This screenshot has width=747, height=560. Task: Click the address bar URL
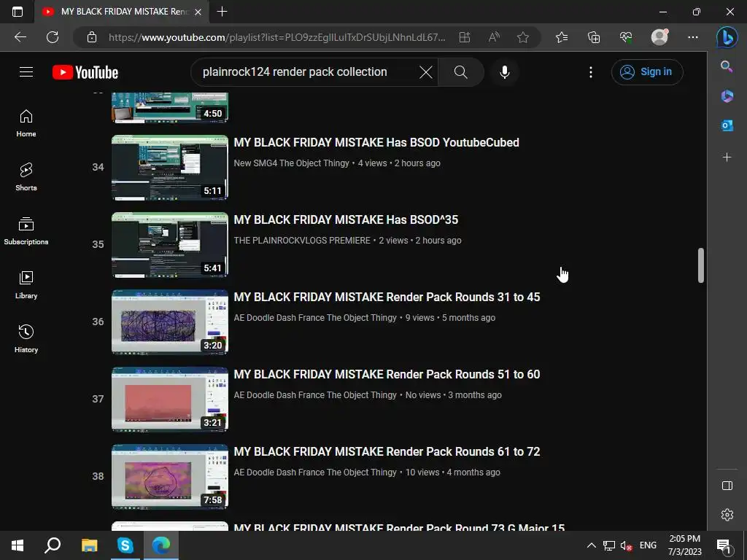coord(276,37)
